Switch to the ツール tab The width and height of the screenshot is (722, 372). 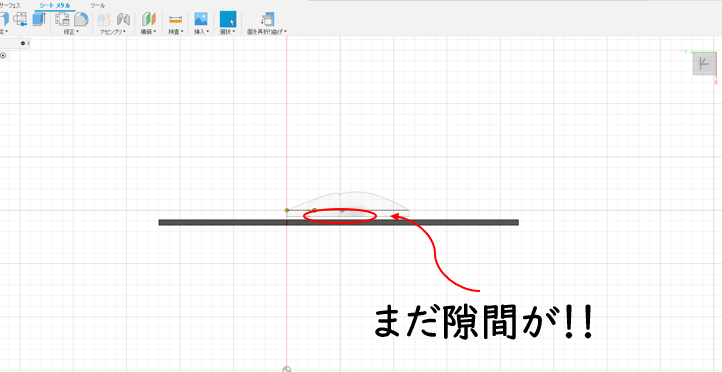[x=97, y=5]
